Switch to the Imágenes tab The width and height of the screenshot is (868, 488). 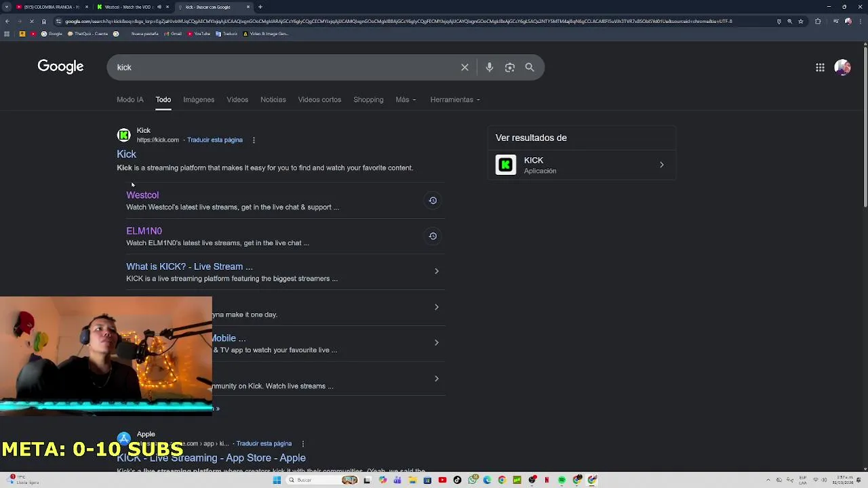(199, 100)
